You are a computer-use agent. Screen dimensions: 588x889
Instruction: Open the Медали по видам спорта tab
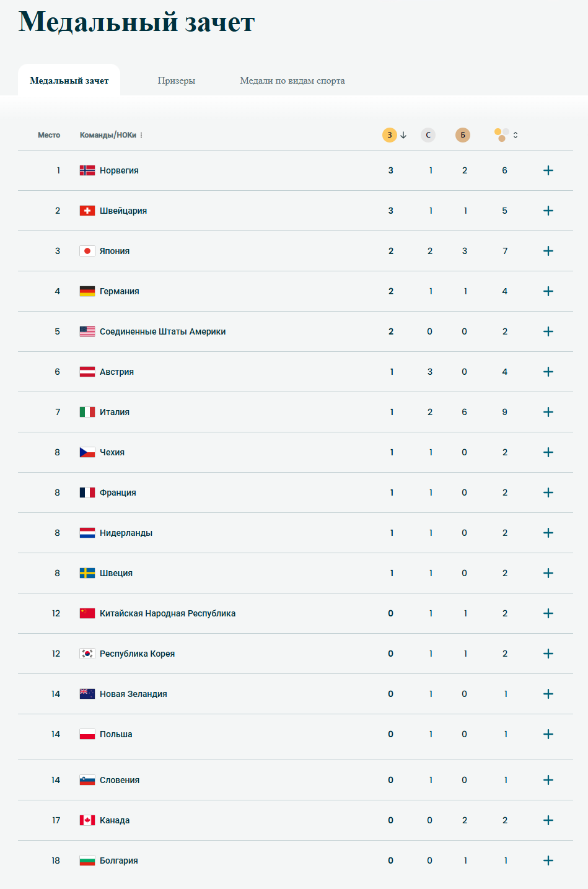[x=292, y=81]
